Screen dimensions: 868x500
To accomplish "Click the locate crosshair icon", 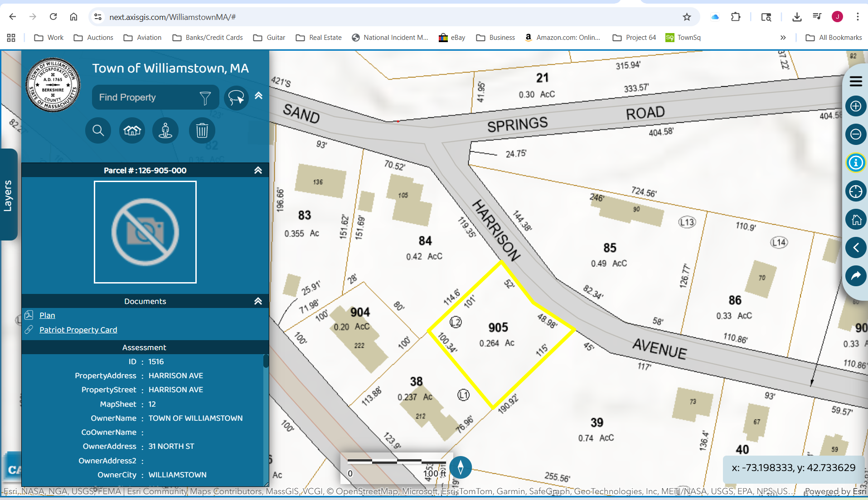I will (x=855, y=192).
